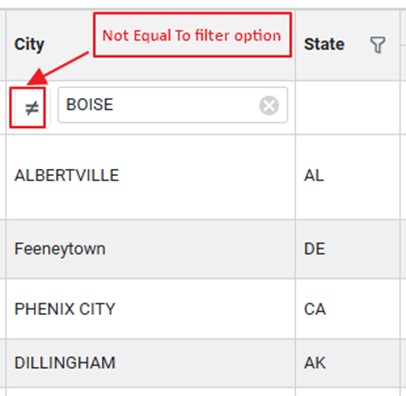Click the AK state cell
The width and height of the screenshot is (406, 396).
click(x=347, y=363)
